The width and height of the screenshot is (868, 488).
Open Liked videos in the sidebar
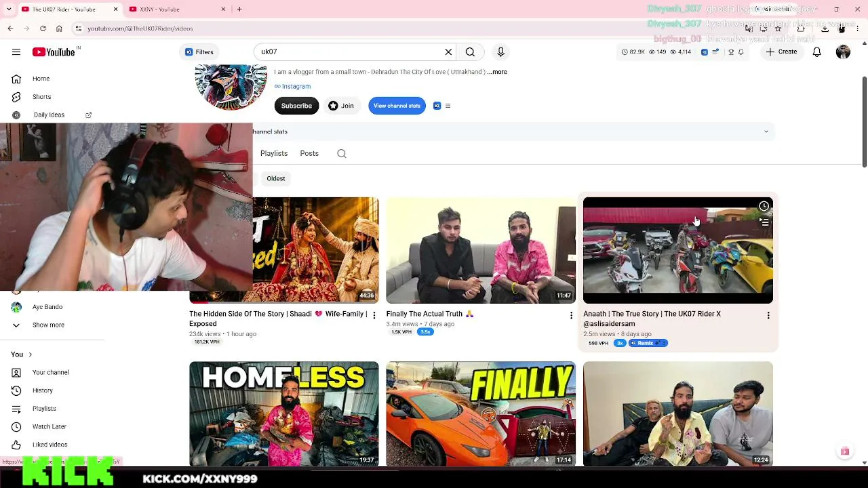click(52, 445)
